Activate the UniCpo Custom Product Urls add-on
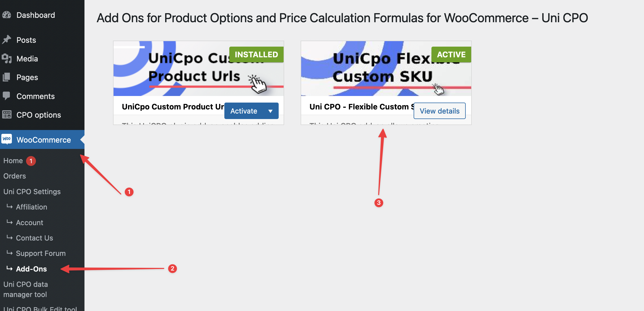Screen dimensions: 644x311 244,111
